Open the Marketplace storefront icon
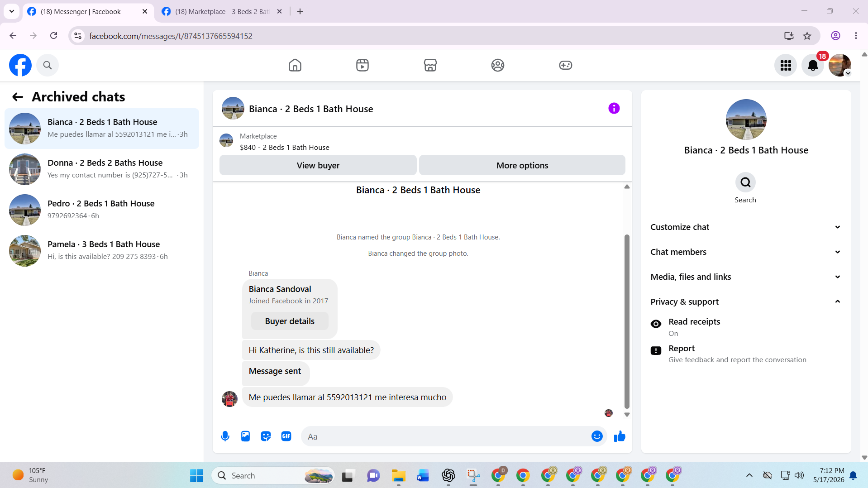868x488 pixels. tap(430, 65)
